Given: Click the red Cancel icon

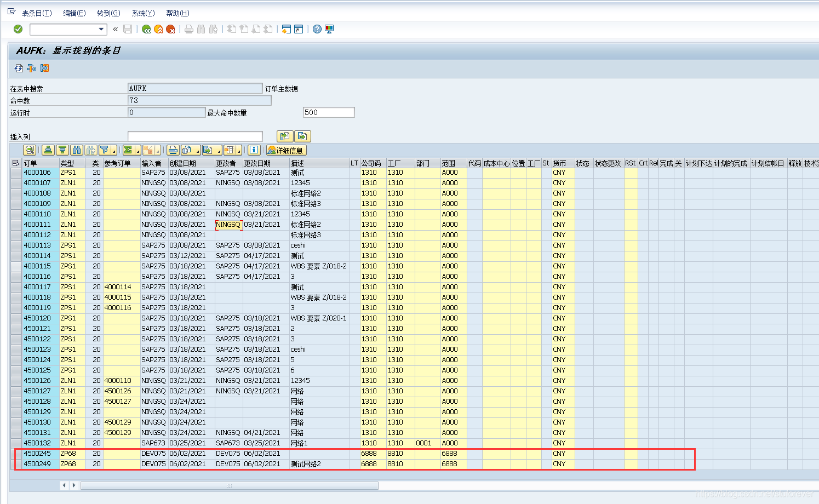Looking at the screenshot, I should (x=170, y=29).
